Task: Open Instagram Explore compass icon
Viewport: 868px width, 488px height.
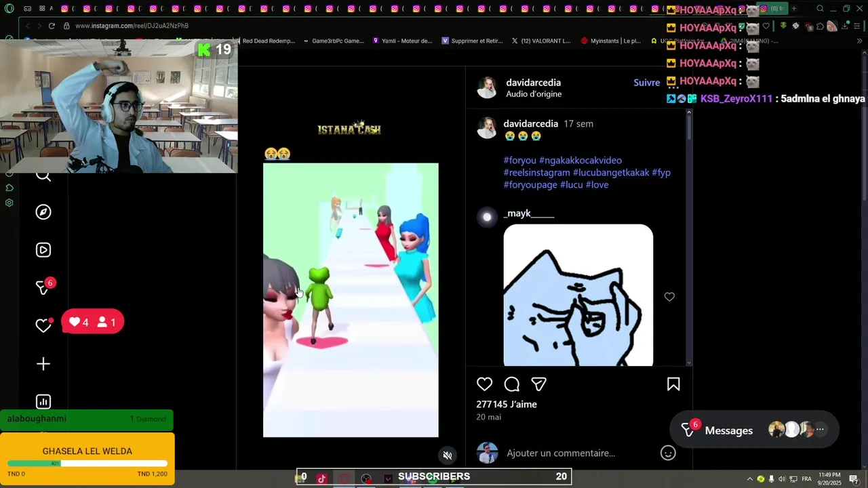Action: [x=43, y=212]
